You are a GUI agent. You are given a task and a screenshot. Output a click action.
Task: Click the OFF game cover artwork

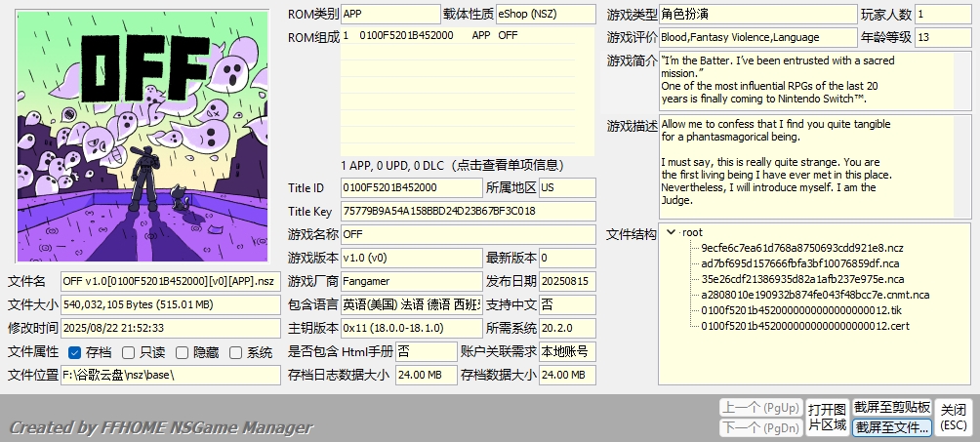tap(142, 137)
